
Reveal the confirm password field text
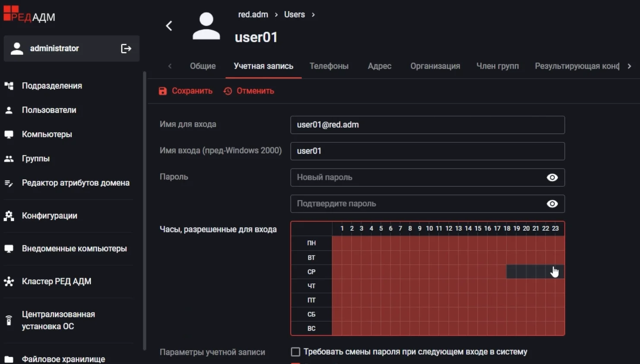pos(552,204)
